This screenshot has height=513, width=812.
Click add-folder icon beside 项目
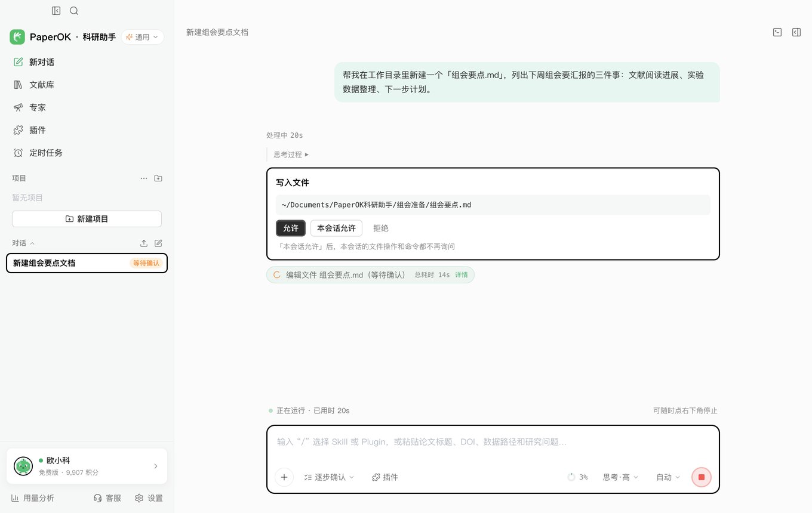pyautogui.click(x=158, y=178)
